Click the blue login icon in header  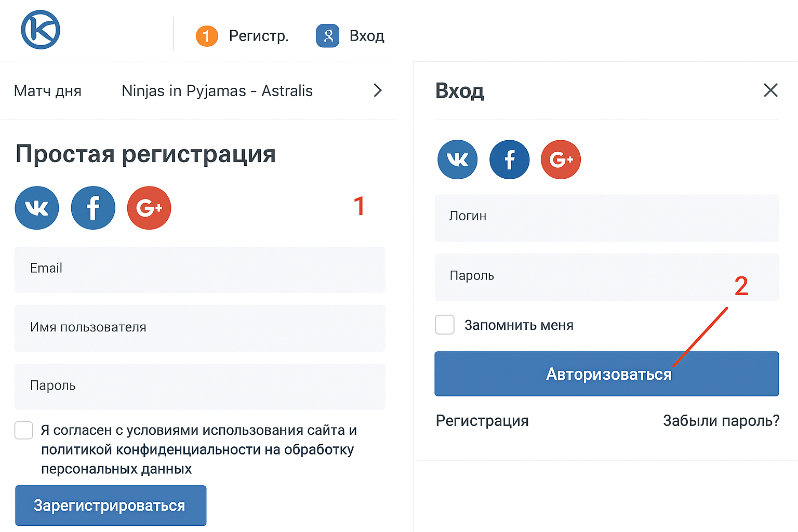pyautogui.click(x=328, y=36)
